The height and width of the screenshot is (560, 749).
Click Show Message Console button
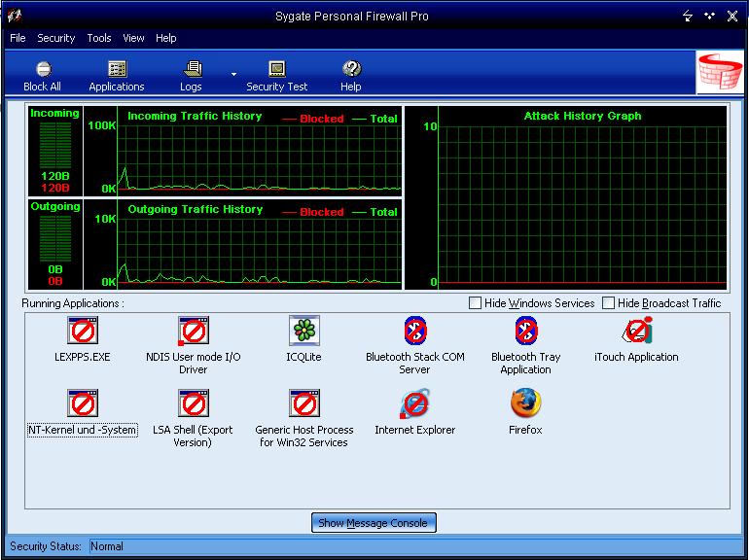click(374, 523)
